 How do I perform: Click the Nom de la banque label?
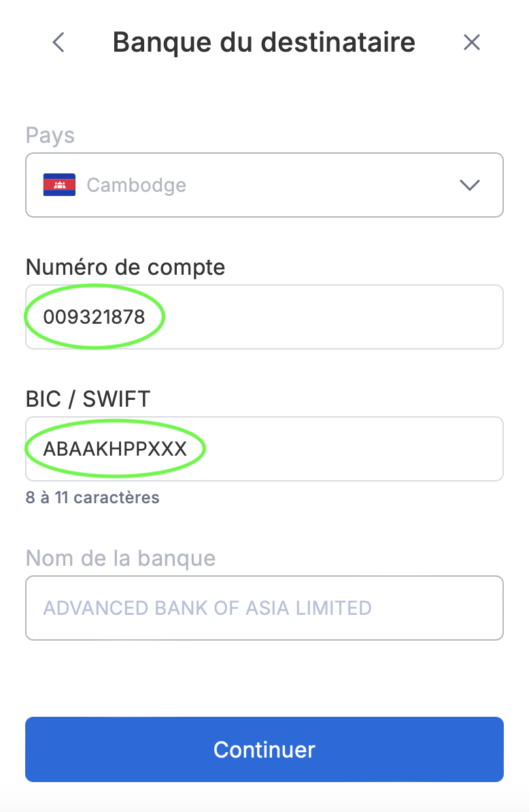coord(120,558)
